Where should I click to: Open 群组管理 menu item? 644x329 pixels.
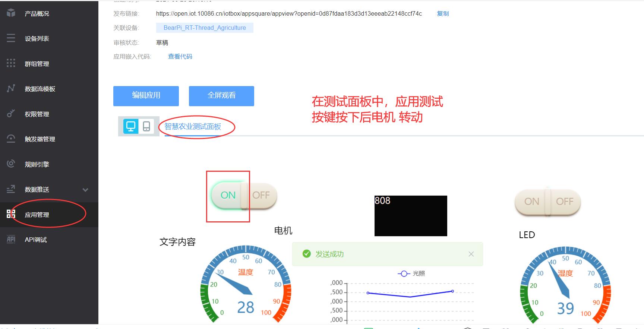[49, 64]
